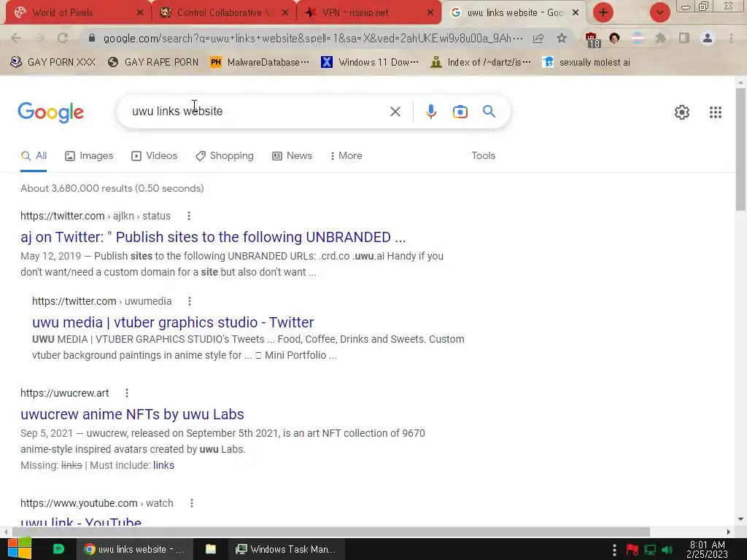Open the pink and blue striped extension icon

pos(638,38)
